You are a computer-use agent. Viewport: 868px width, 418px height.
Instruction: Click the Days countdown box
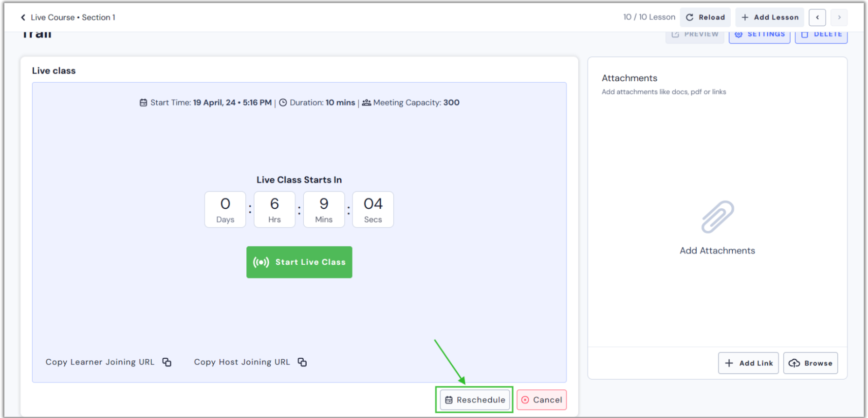tap(225, 209)
